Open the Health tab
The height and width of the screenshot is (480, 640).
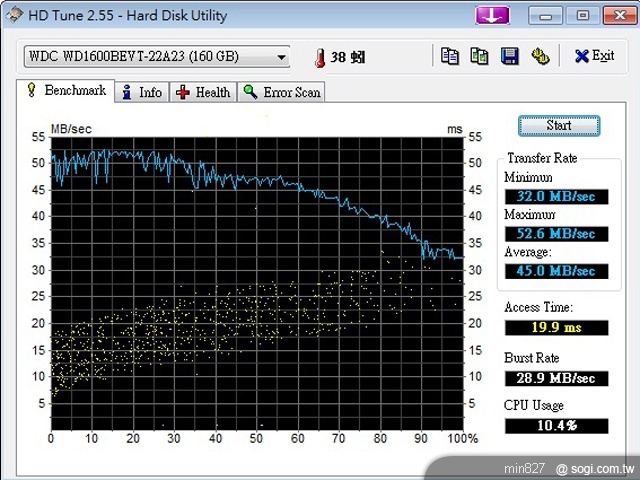(x=203, y=92)
